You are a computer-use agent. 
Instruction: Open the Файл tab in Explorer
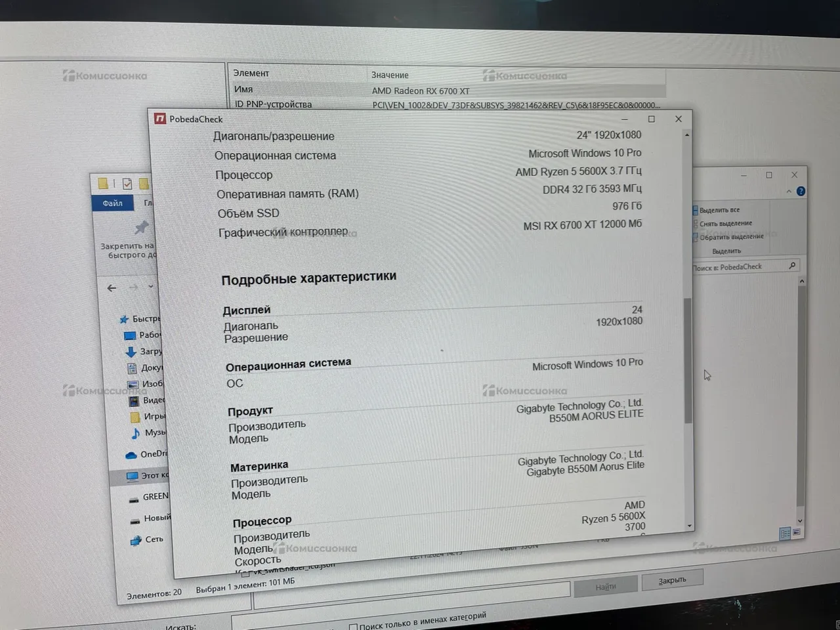click(x=112, y=203)
